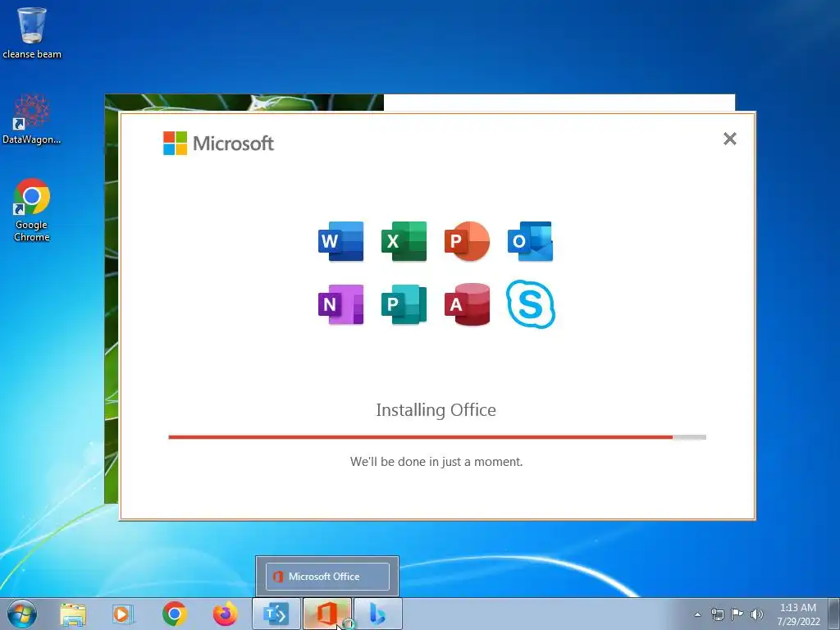Click 'We'll be done in just a moment' text
This screenshot has width=840, height=630.
436,461
